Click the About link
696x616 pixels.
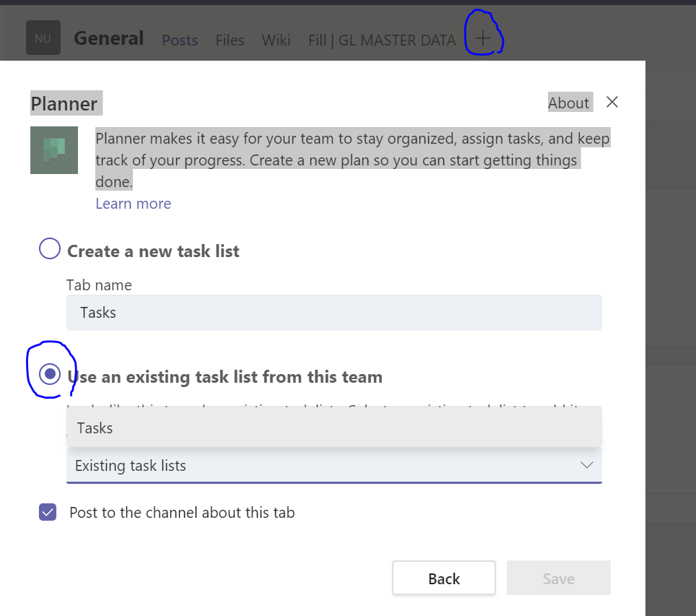pos(568,103)
